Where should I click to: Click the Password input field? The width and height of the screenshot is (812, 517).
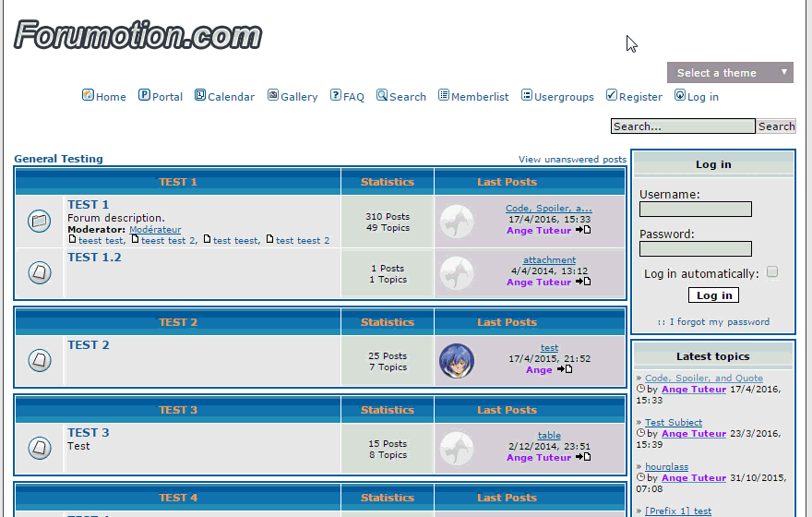tap(696, 248)
